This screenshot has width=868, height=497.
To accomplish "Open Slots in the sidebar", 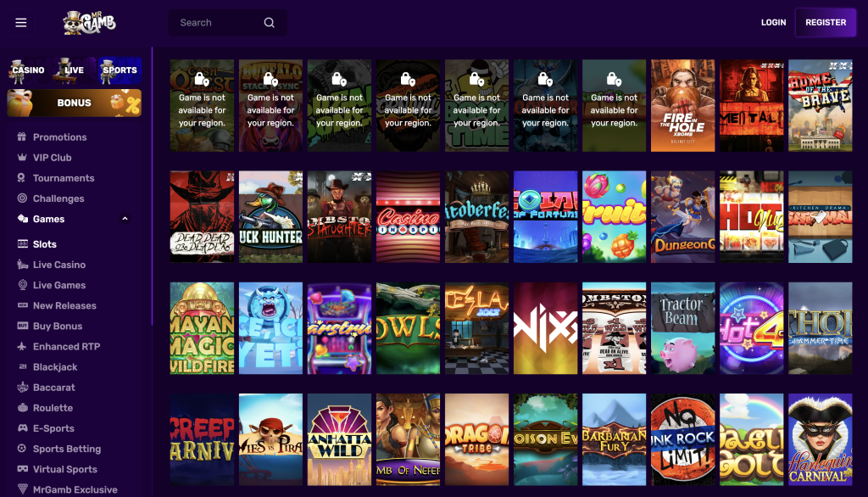I will click(x=45, y=244).
